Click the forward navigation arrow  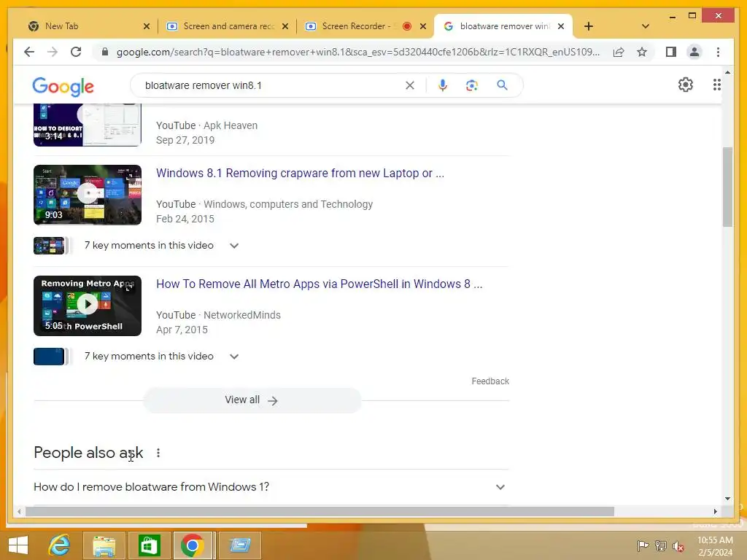point(53,52)
